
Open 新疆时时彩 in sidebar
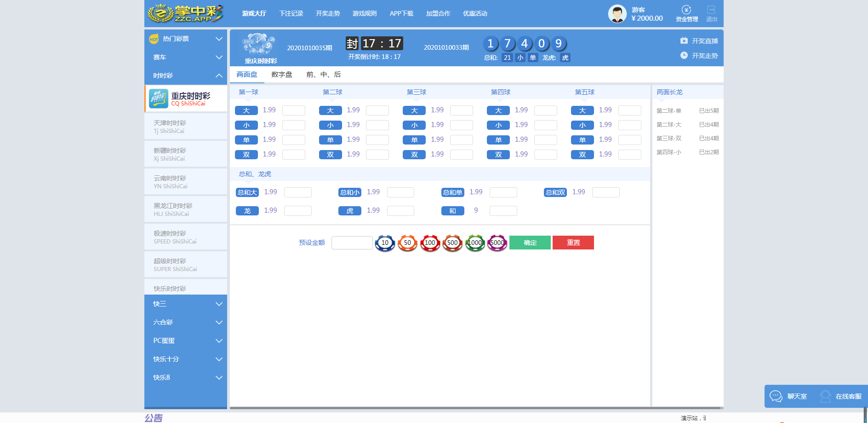click(x=186, y=154)
